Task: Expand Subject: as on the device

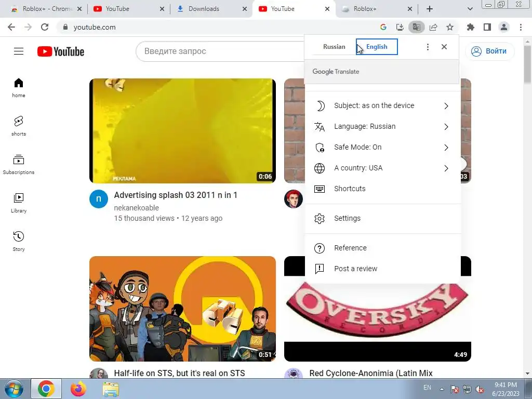Action: click(x=383, y=106)
